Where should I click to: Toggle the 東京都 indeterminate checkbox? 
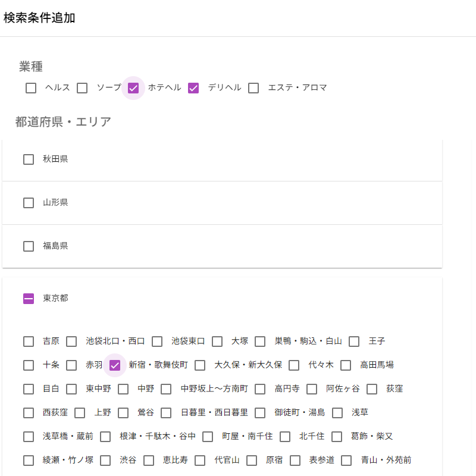click(x=29, y=299)
